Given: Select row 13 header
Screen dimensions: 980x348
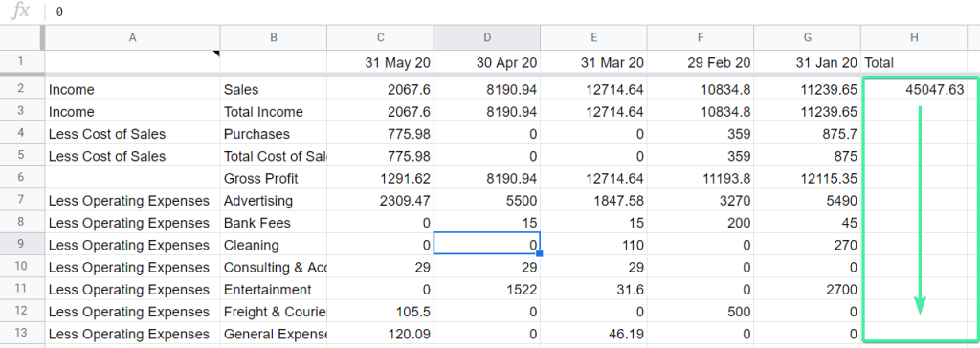Looking at the screenshot, I should (x=21, y=334).
